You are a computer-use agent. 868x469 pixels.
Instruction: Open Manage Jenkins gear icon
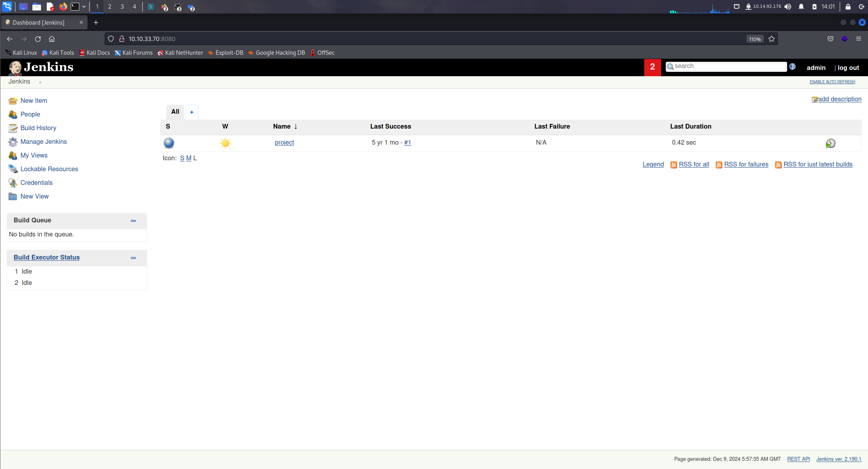[13, 142]
